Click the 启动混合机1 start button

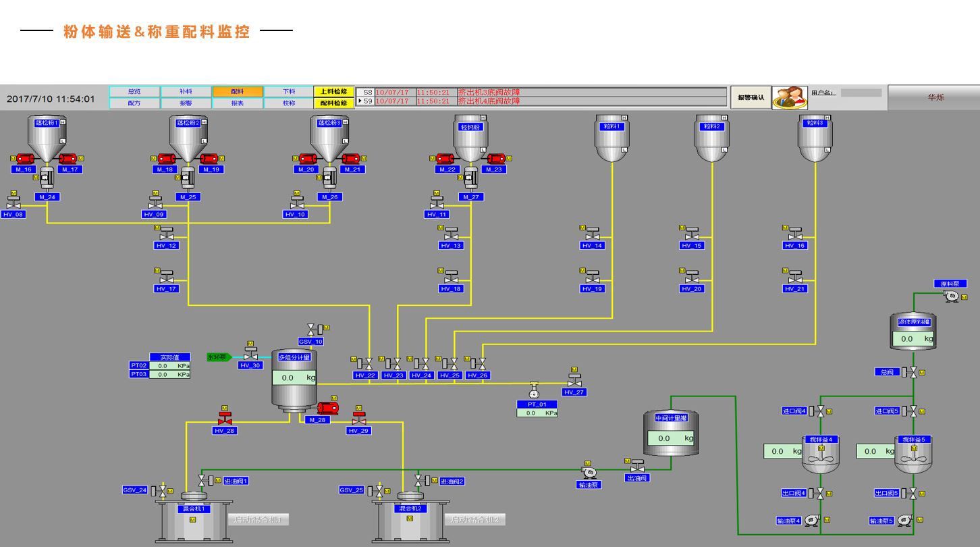coord(260,519)
